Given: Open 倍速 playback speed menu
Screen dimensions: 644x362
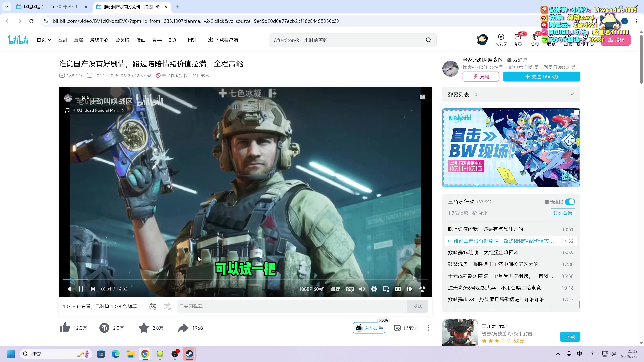Looking at the screenshot, I should tap(335, 289).
